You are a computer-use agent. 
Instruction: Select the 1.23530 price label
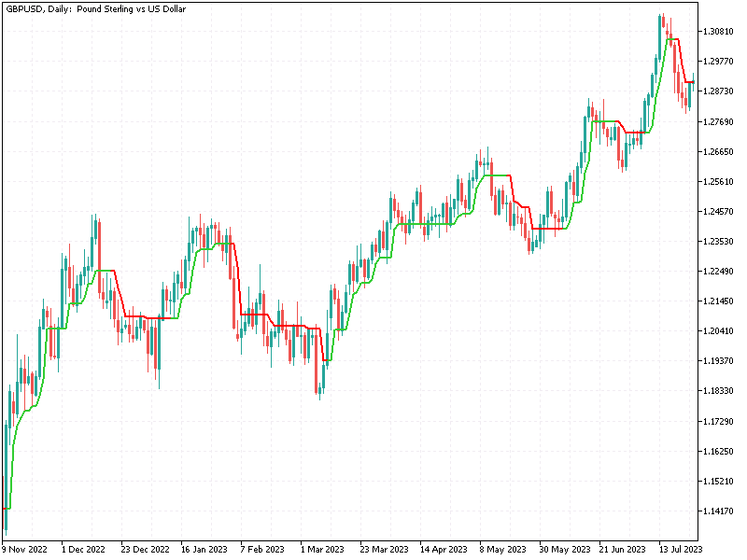[718, 242]
